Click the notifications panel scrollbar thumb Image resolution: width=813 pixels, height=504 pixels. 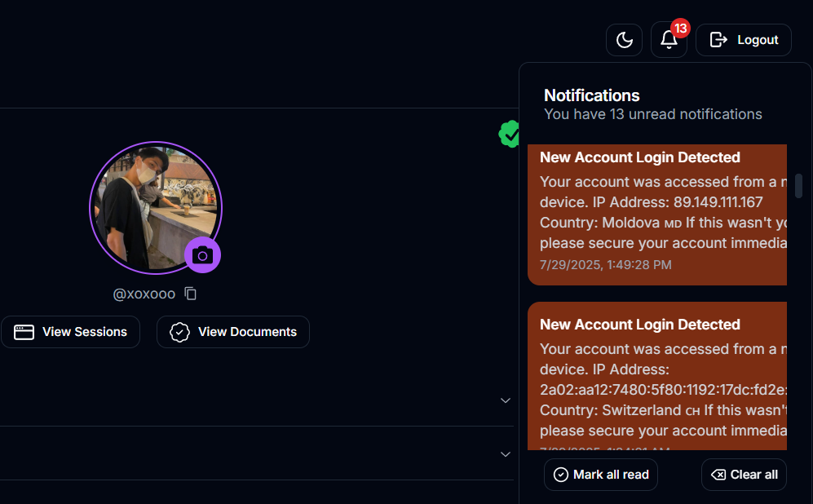pos(799,186)
